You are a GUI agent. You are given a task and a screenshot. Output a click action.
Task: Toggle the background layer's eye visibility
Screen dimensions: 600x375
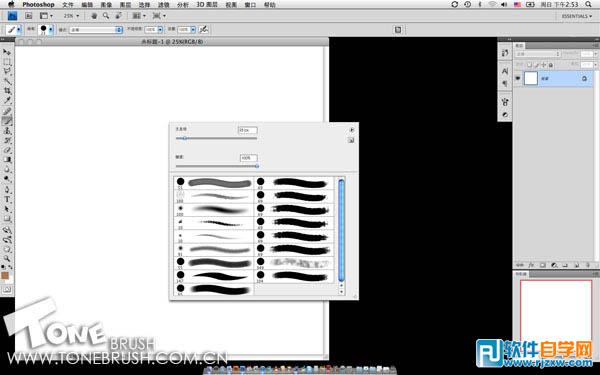[518, 78]
